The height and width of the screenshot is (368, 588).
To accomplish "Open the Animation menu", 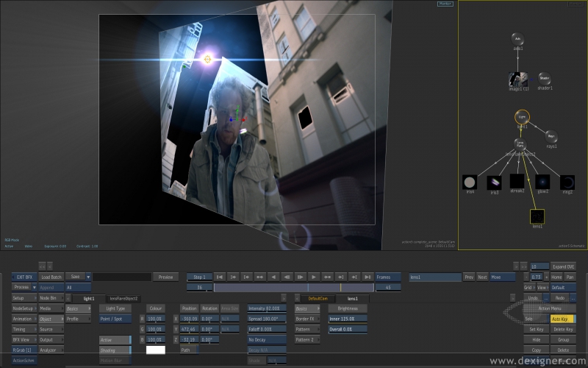I will coord(24,319).
